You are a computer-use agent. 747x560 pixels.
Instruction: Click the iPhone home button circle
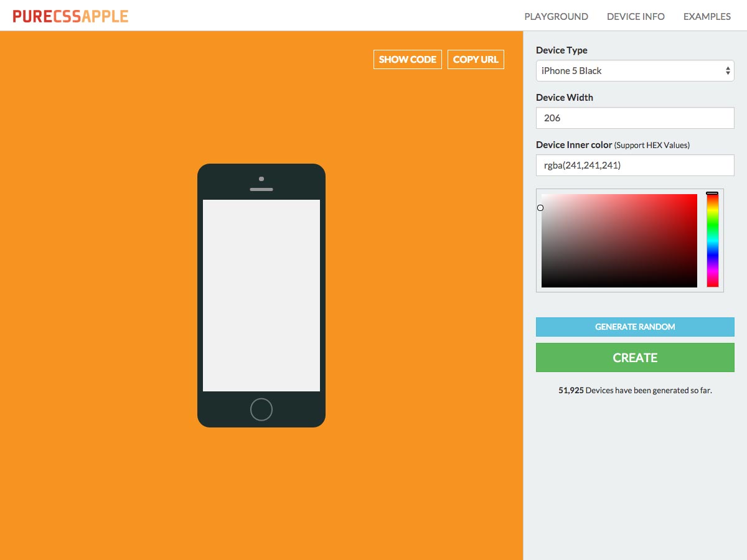click(261, 409)
